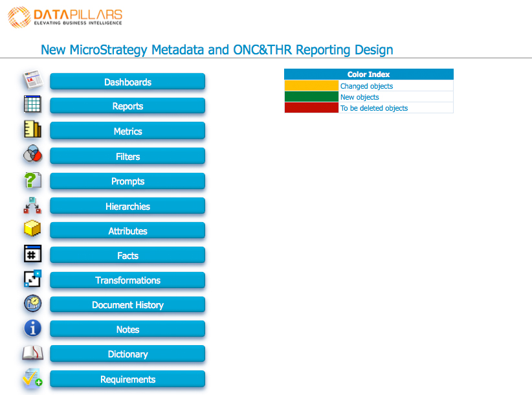The image size is (532, 395).
Task: Click the 'Changed objects' label
Action: 366,86
